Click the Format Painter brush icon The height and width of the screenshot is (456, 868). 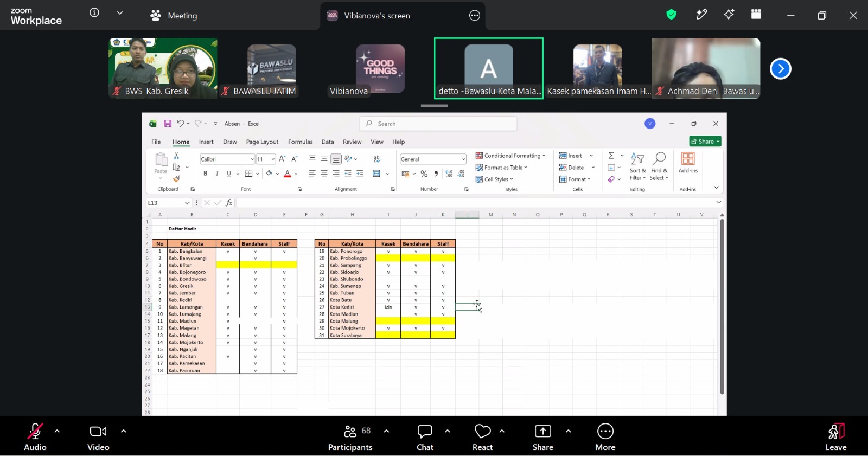click(176, 179)
